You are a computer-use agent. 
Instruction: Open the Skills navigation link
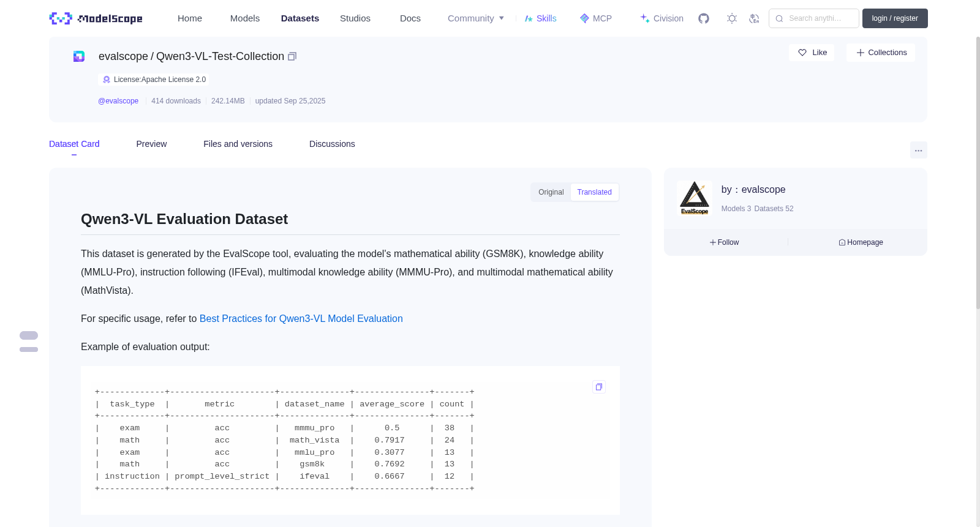[x=540, y=18]
